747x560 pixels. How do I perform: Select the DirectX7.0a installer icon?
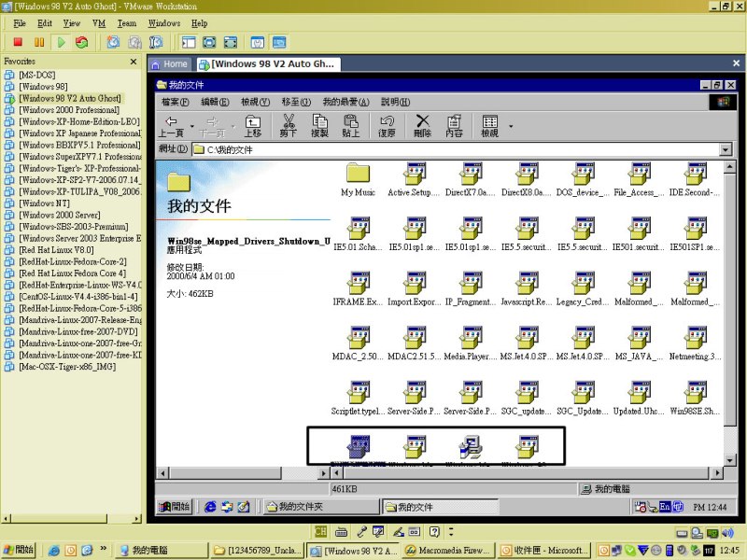[471, 179]
